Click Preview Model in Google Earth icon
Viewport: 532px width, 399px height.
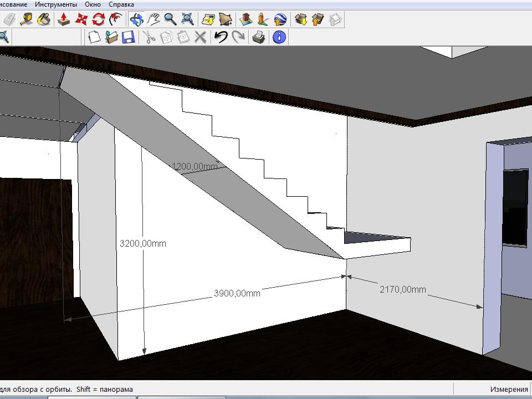click(x=280, y=20)
